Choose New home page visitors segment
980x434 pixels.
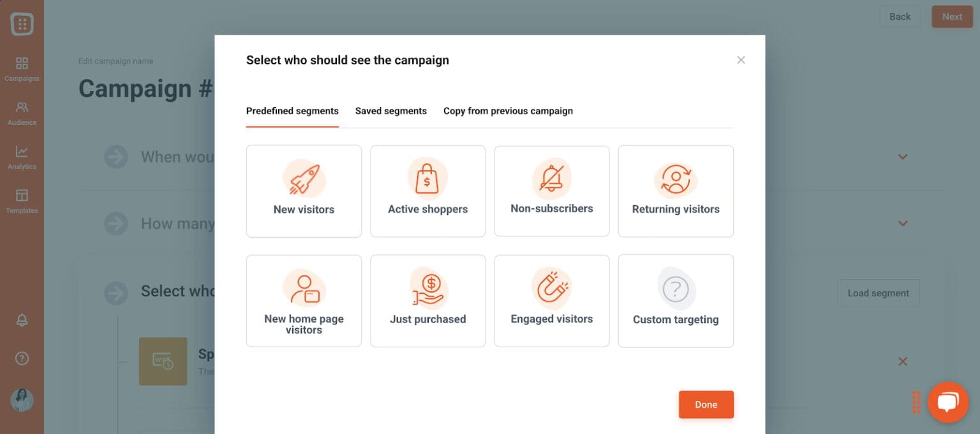coord(304,301)
